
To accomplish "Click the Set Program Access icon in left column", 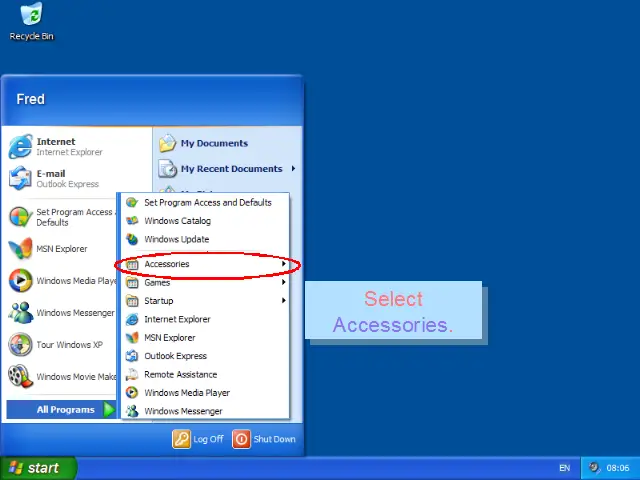I will [x=20, y=217].
